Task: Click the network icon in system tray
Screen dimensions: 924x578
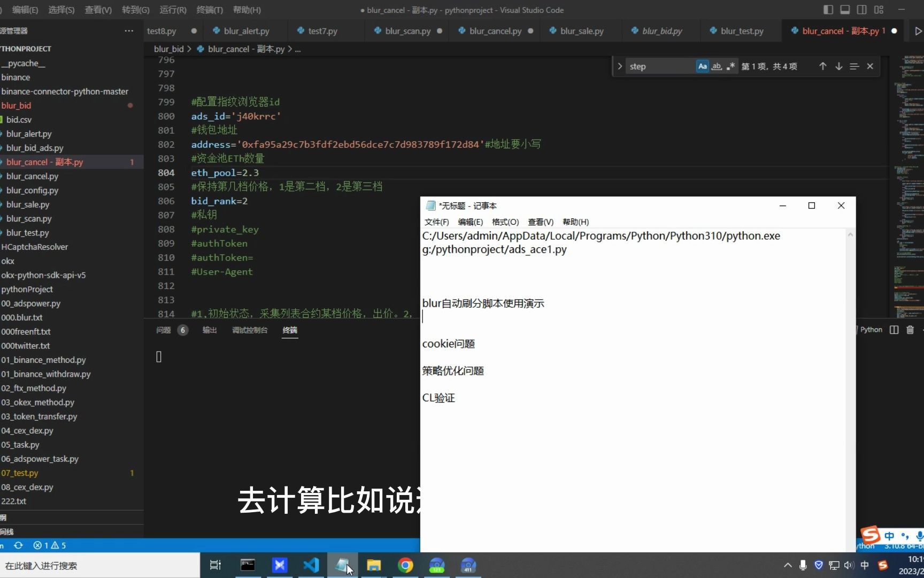Action: tap(834, 565)
